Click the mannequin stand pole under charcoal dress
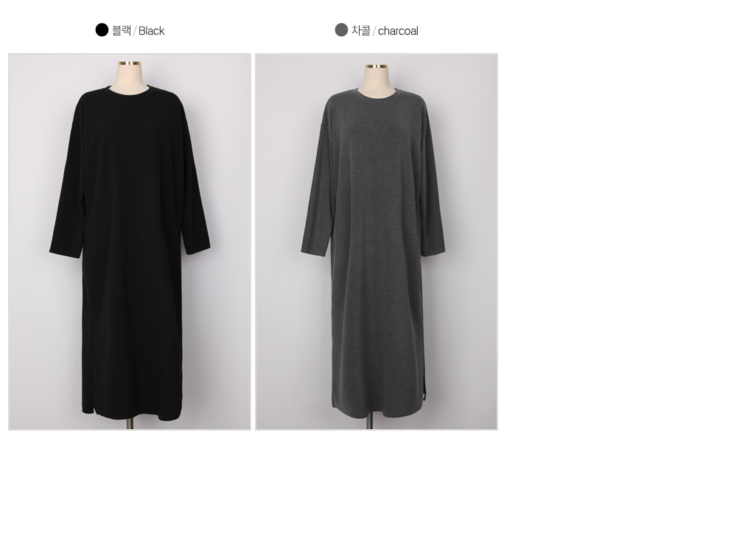Viewport: 756px width, 542px height. pyautogui.click(x=370, y=423)
